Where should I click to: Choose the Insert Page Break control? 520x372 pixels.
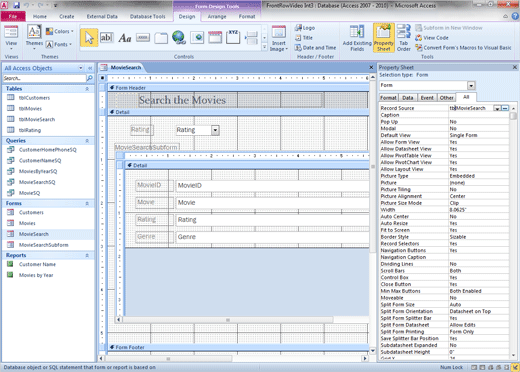coord(251,38)
